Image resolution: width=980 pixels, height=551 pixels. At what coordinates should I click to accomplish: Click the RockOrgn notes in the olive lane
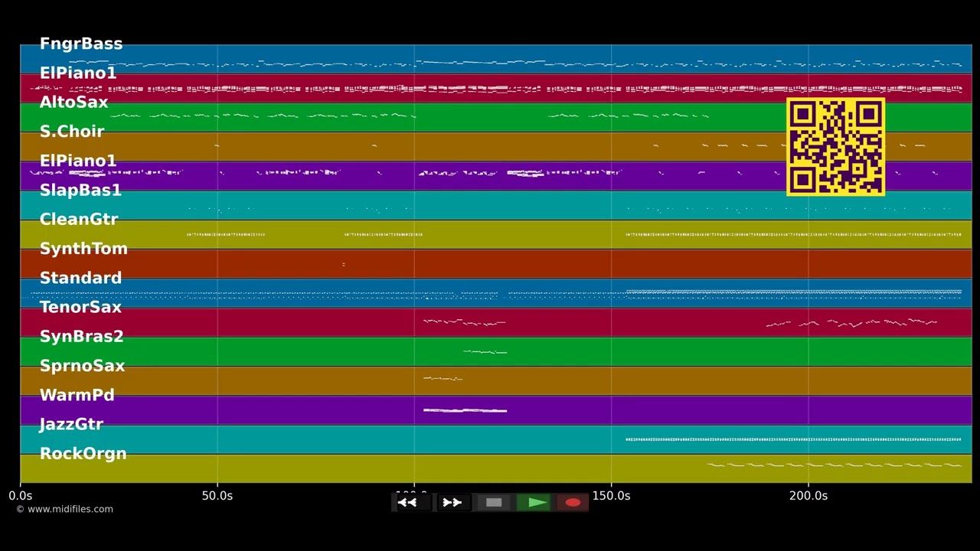pyautogui.click(x=835, y=465)
